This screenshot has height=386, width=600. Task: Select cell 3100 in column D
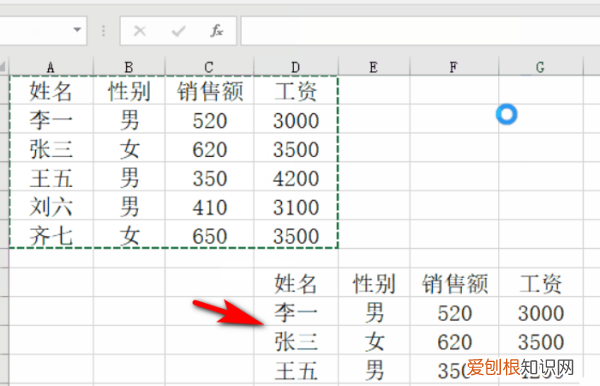(296, 205)
